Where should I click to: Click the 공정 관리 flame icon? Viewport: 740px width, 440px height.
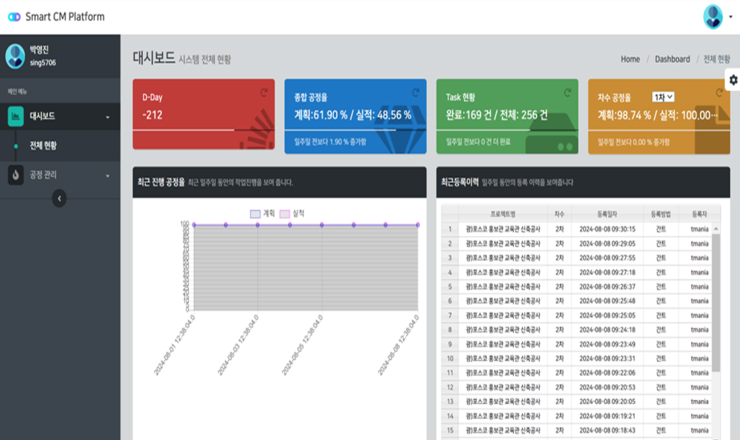pos(16,175)
